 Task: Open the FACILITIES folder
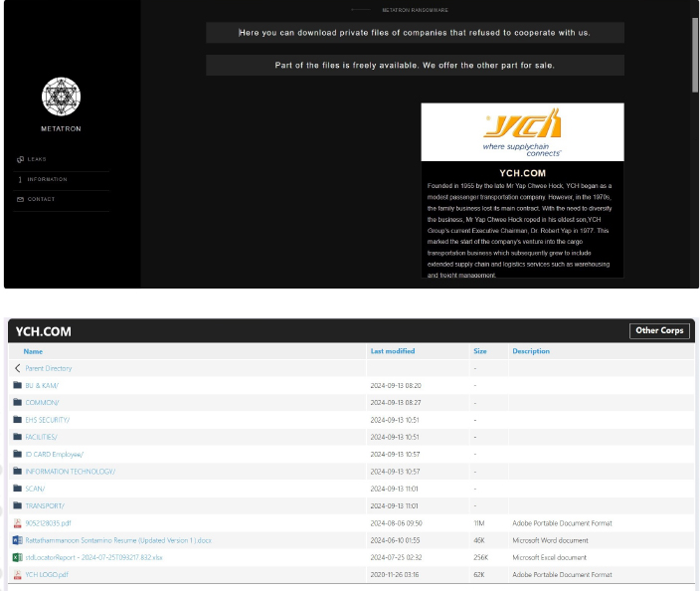pos(41,437)
